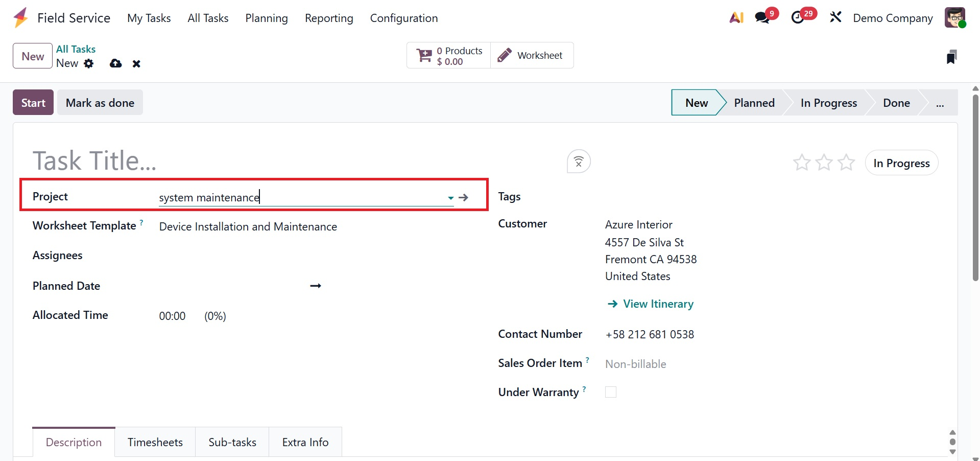Switch to the Timesheets tab
Image resolution: width=980 pixels, height=461 pixels.
click(155, 442)
